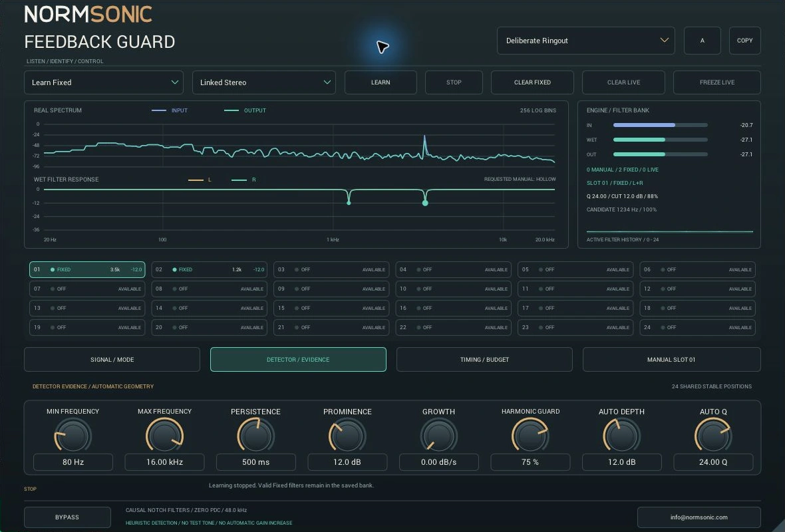
Task: Click the COPY button
Action: [x=745, y=41]
